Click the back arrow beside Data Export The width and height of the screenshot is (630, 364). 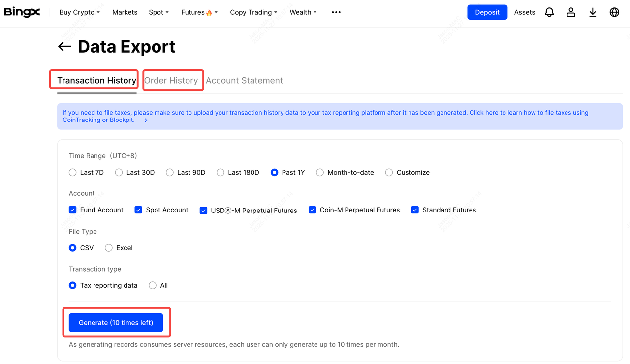tap(64, 47)
